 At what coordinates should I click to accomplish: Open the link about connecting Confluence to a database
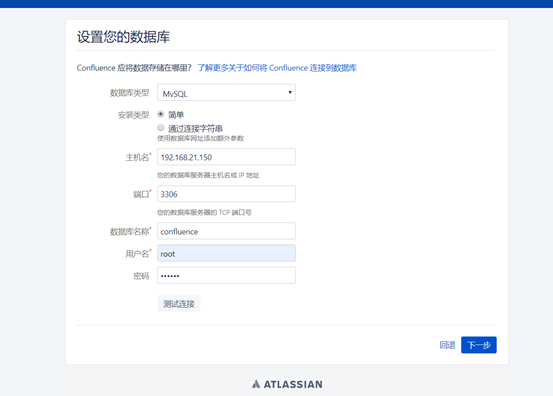point(277,68)
